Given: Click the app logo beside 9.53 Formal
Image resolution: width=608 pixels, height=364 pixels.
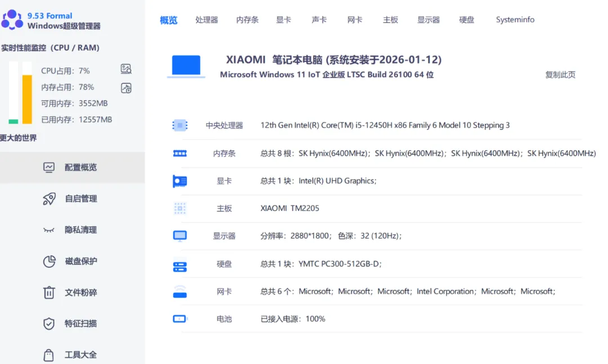Looking at the screenshot, I should point(12,20).
